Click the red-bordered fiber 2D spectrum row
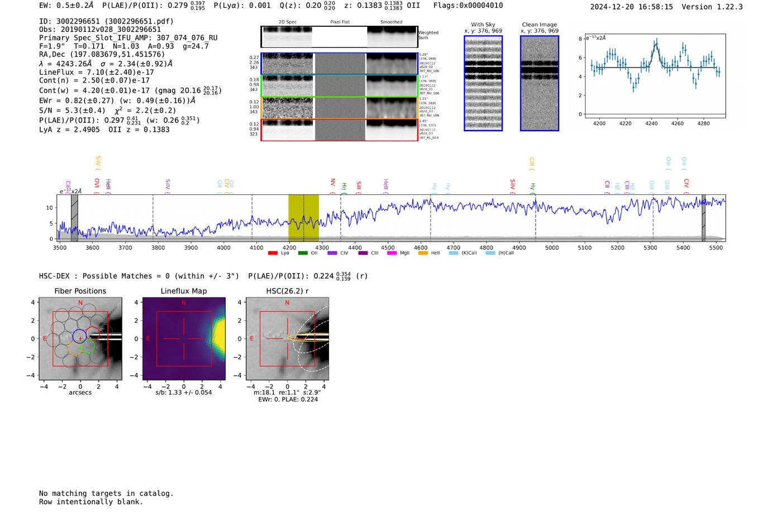 pos(340,130)
